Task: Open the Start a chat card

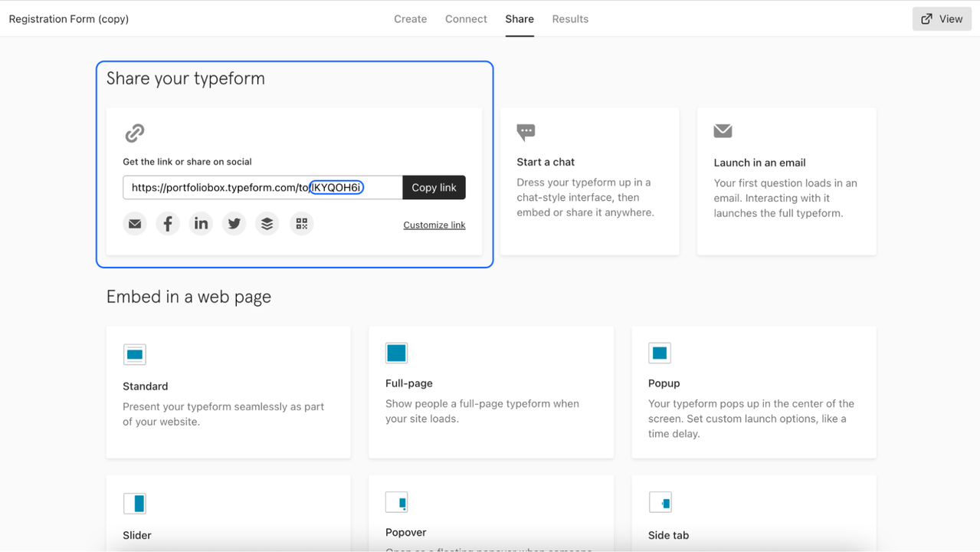Action: 589,181
